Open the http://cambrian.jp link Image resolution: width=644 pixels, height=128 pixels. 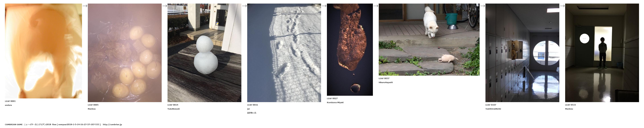(112, 124)
